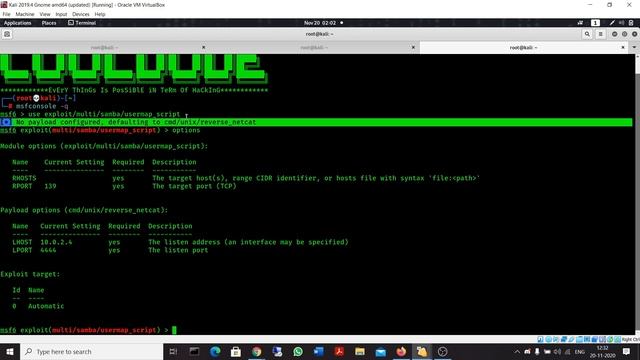Switch to the first root@kali tab

click(104, 47)
